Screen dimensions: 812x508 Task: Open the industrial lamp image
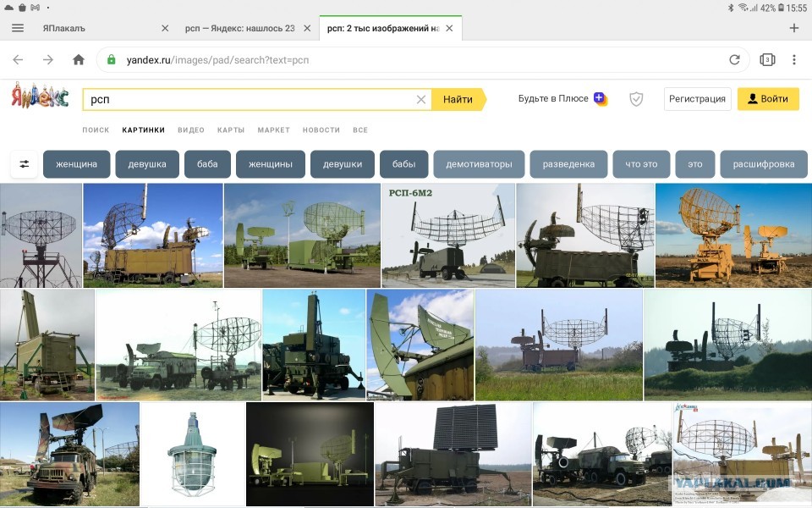(x=193, y=454)
